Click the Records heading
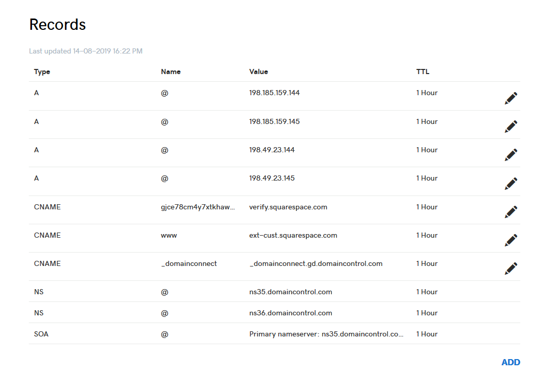This screenshot has height=392, width=546. point(58,24)
